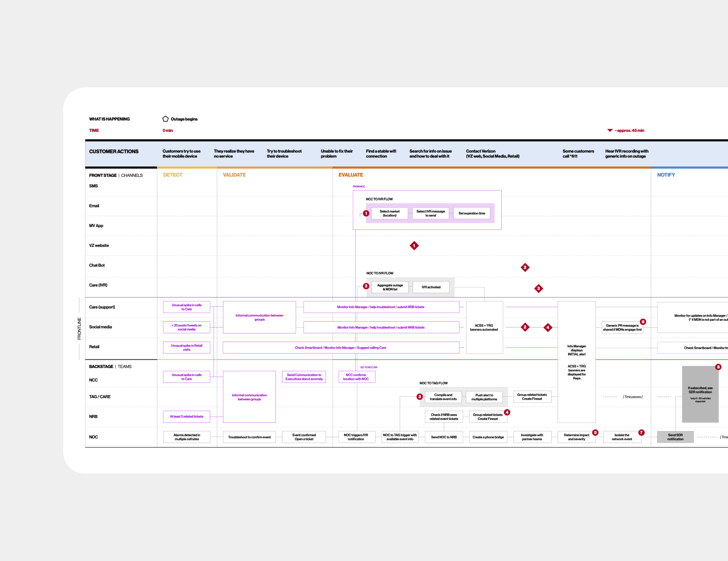728x561 pixels.
Task: Click the 'Aggregate outage & MDN list' box
Action: (x=390, y=287)
